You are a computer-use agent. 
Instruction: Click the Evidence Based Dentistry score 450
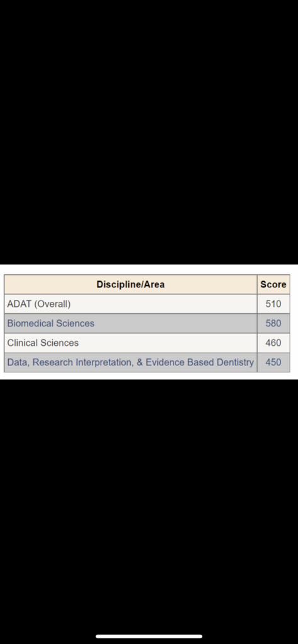pyautogui.click(x=273, y=362)
